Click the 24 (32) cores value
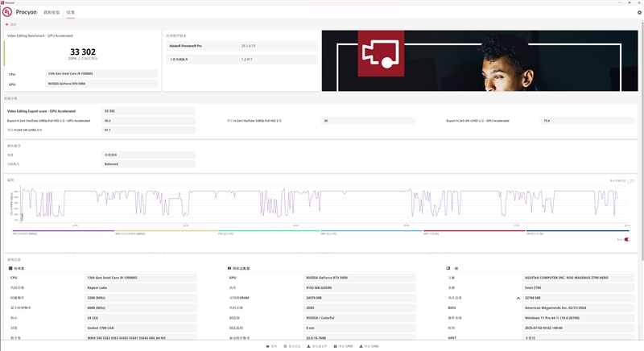Image resolution: width=644 pixels, height=351 pixels. 140,318
